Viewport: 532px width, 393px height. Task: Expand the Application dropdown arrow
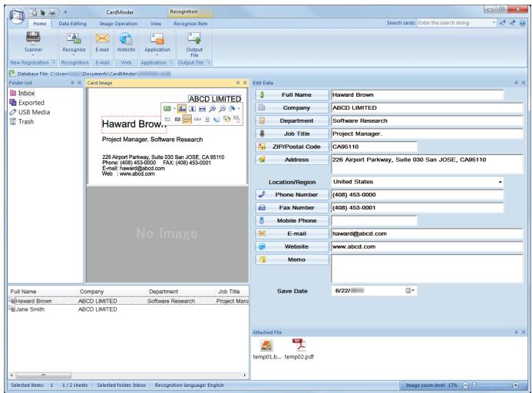(x=157, y=55)
